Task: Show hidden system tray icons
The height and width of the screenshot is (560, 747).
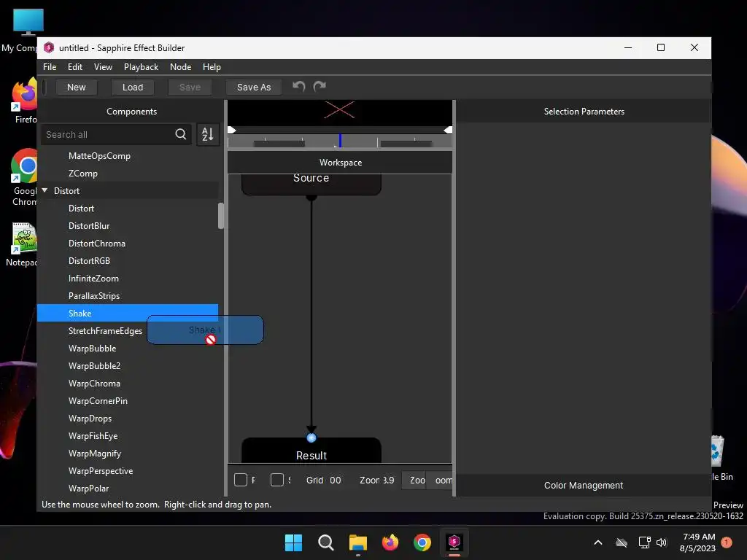Action: [598, 542]
